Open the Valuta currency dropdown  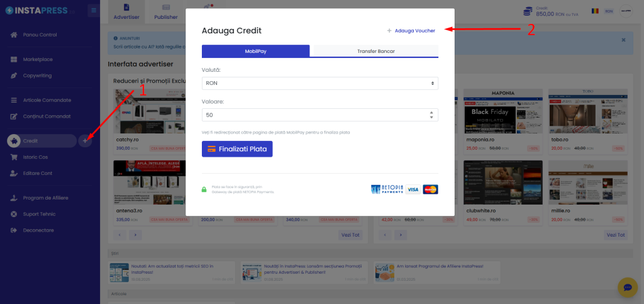pos(319,83)
